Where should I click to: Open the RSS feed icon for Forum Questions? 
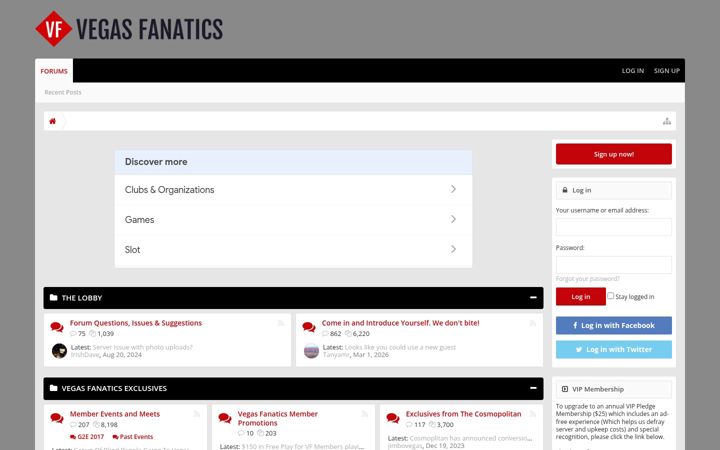coord(281,323)
